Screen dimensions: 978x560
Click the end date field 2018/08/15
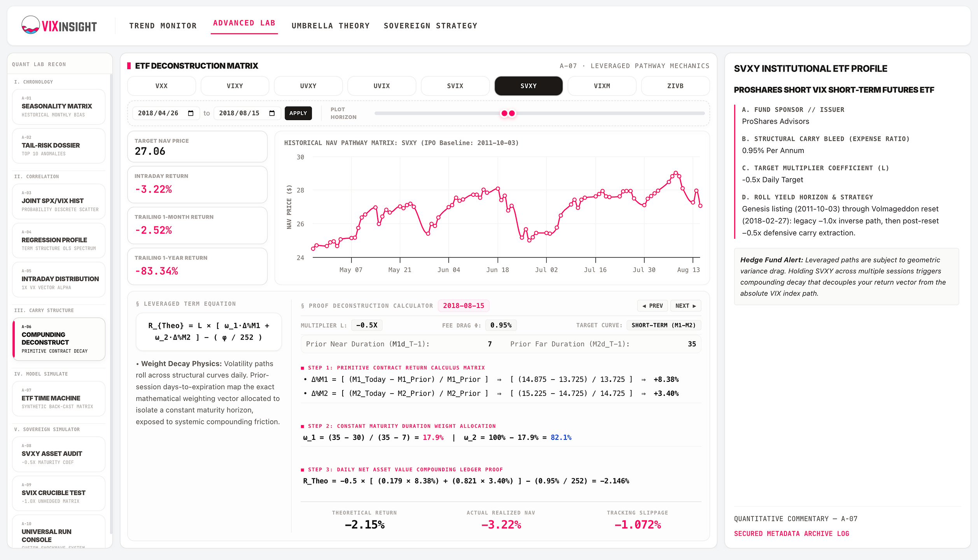247,113
